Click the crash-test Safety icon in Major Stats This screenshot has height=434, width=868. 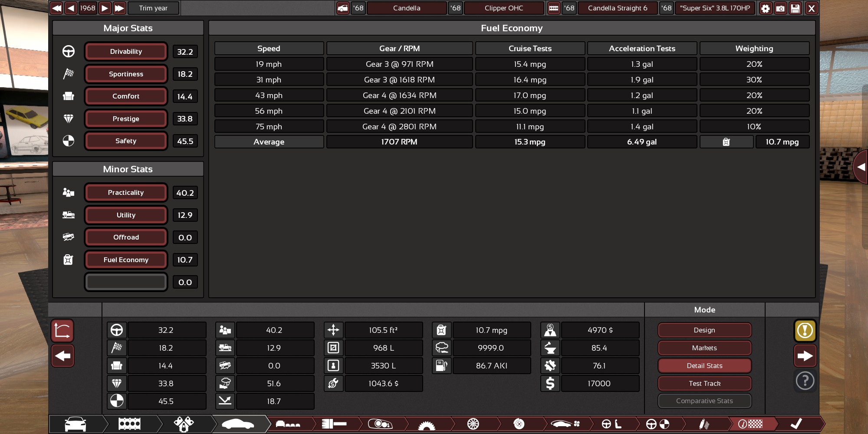[69, 141]
